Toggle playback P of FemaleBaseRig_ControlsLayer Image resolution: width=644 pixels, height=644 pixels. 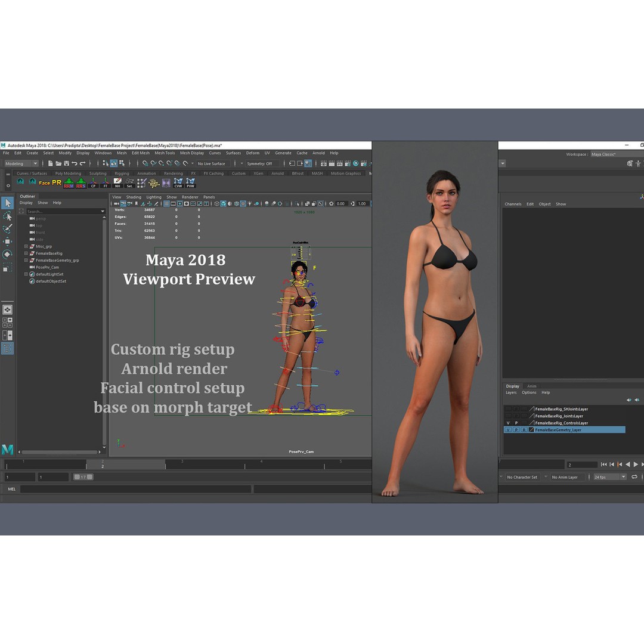516,423
